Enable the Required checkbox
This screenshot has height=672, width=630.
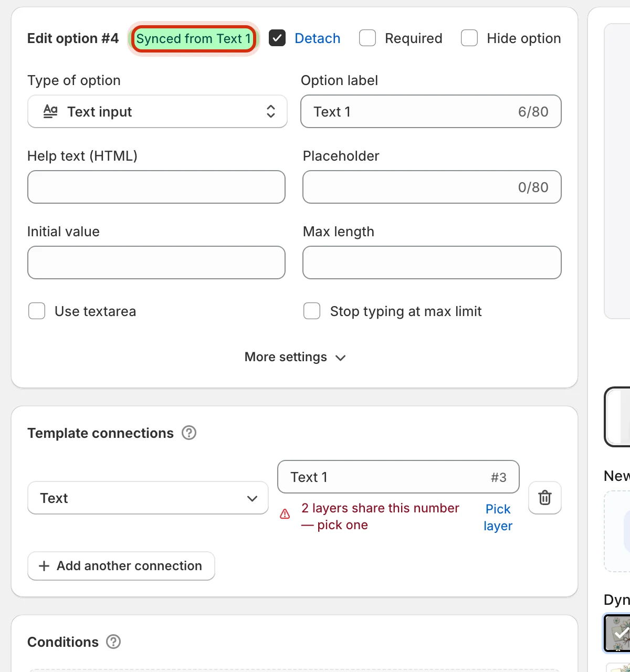(x=367, y=38)
